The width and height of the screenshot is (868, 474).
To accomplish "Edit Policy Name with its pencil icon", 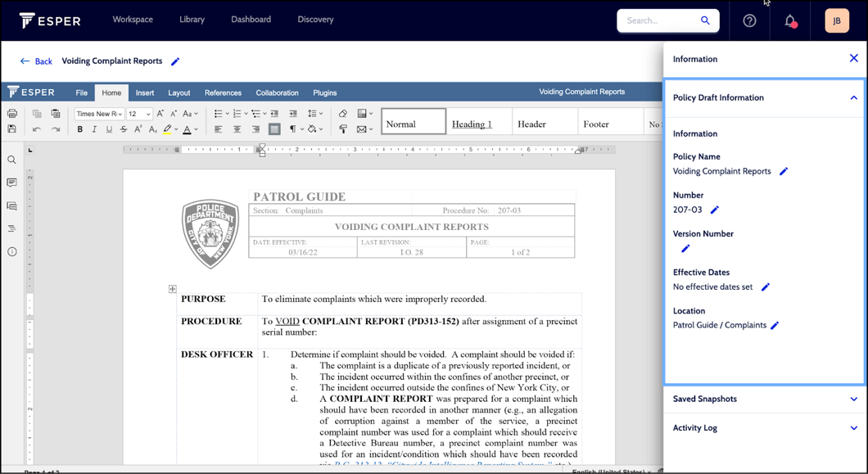I will pos(784,172).
